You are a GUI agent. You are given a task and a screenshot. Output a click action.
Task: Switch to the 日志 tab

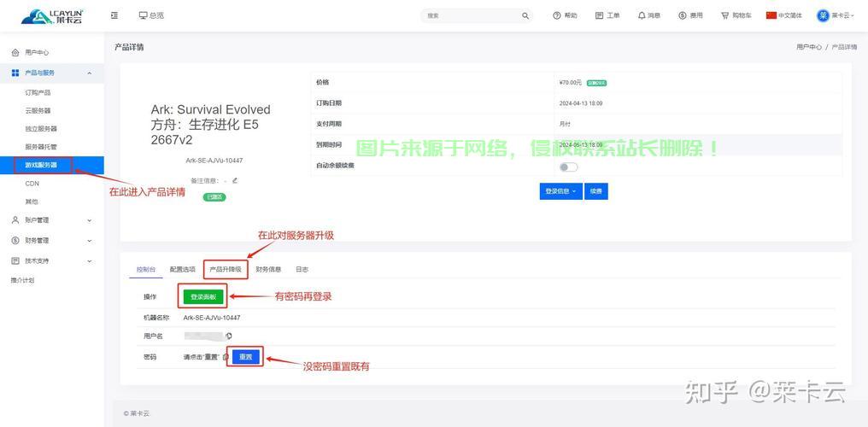coord(302,269)
